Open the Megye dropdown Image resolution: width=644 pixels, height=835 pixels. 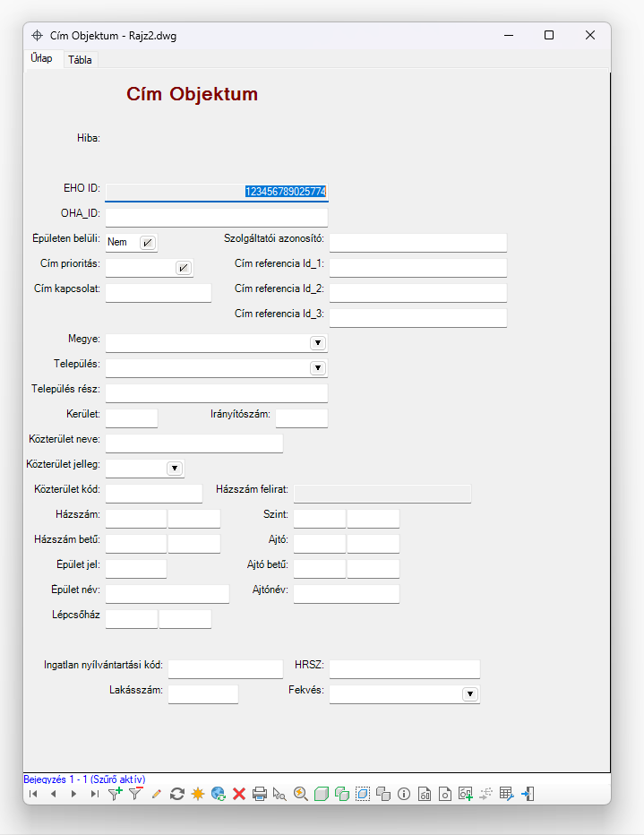(x=318, y=343)
